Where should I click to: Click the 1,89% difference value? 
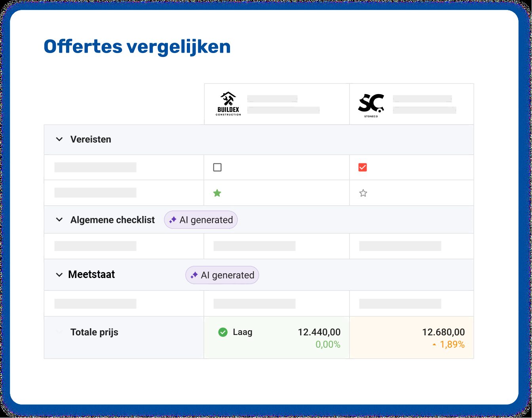coord(452,344)
